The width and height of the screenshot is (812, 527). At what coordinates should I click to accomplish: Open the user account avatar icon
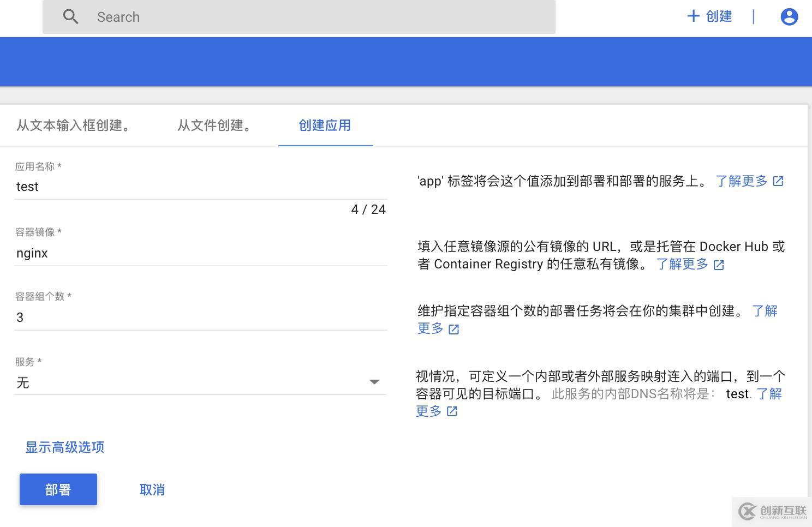click(789, 16)
